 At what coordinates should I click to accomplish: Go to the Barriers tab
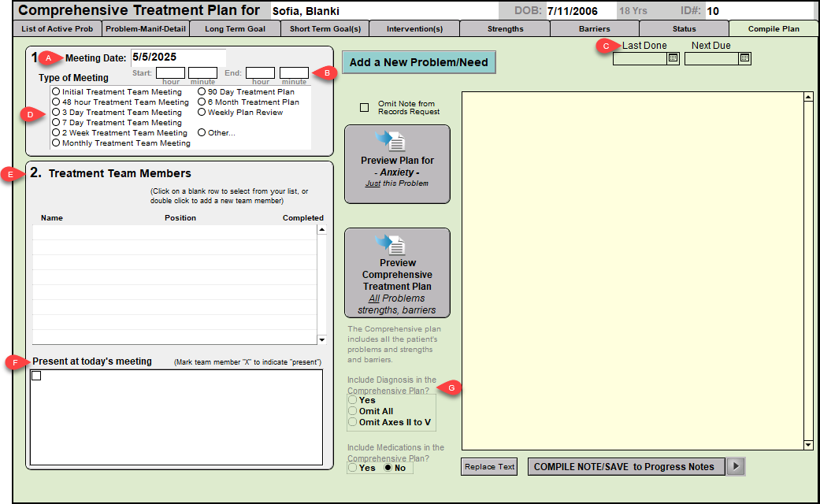(594, 29)
